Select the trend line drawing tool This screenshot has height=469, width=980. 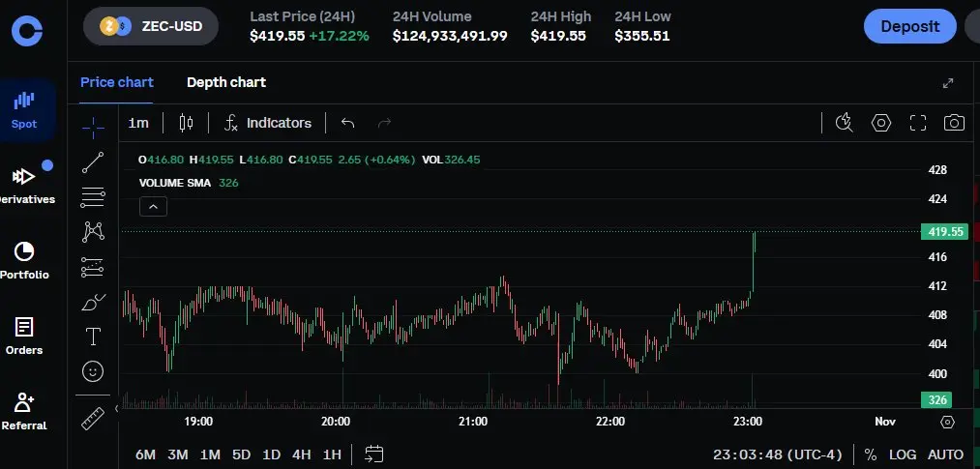point(93,162)
